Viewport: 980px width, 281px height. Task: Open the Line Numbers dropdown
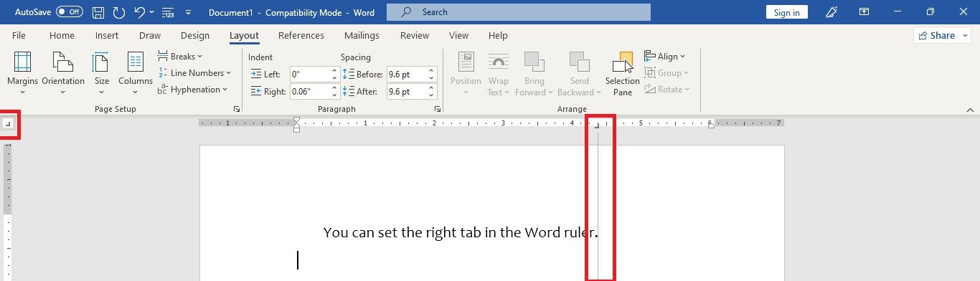click(194, 72)
